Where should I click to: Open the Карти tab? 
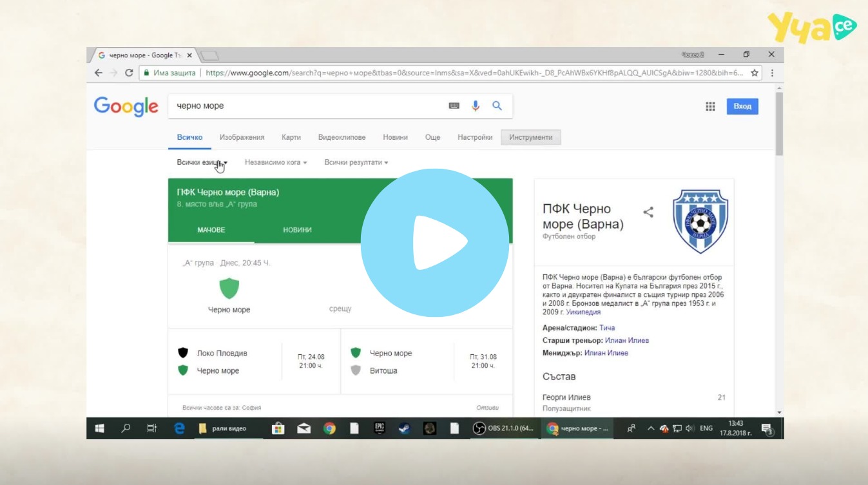click(x=291, y=137)
